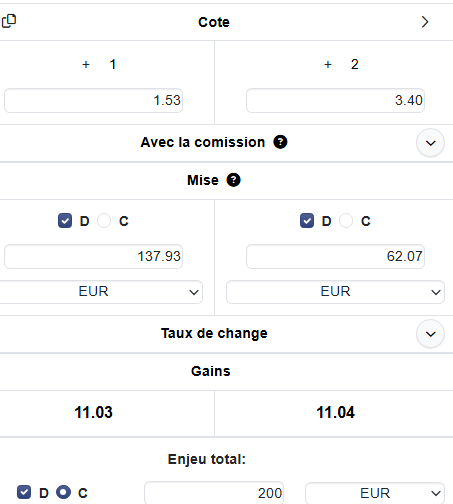Select the C radio button for stake 1

104,221
